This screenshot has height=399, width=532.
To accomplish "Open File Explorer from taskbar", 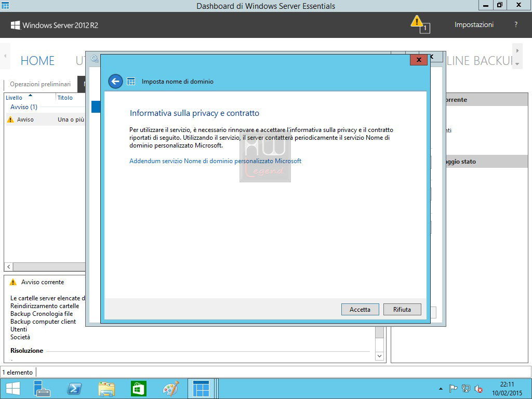I will pyautogui.click(x=106, y=389).
